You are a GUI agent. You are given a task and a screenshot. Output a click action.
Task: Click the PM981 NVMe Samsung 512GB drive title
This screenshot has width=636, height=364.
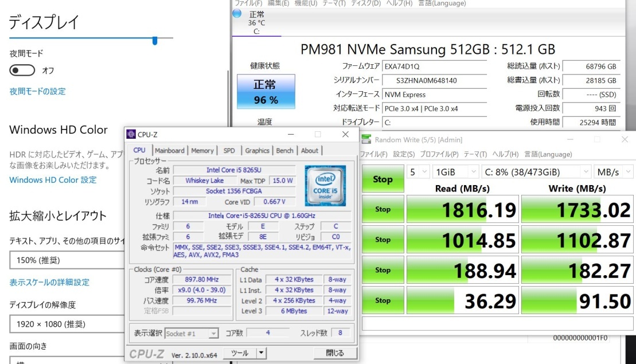click(427, 49)
